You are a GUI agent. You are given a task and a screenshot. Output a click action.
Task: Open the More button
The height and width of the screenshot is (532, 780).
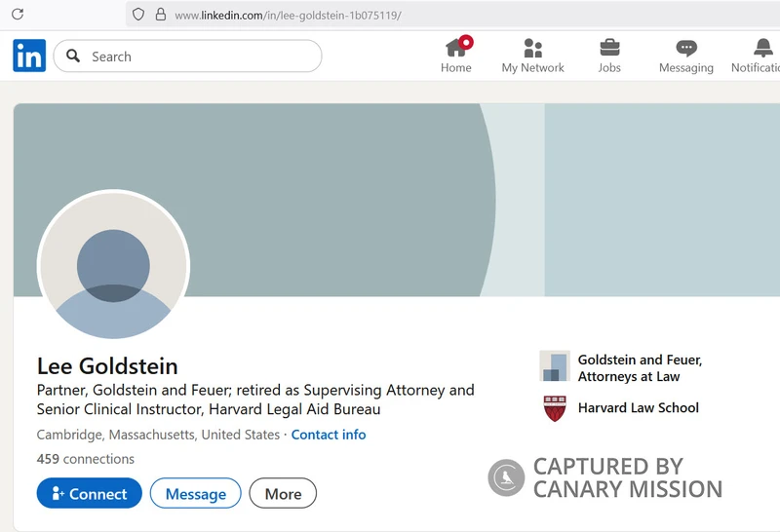point(283,493)
